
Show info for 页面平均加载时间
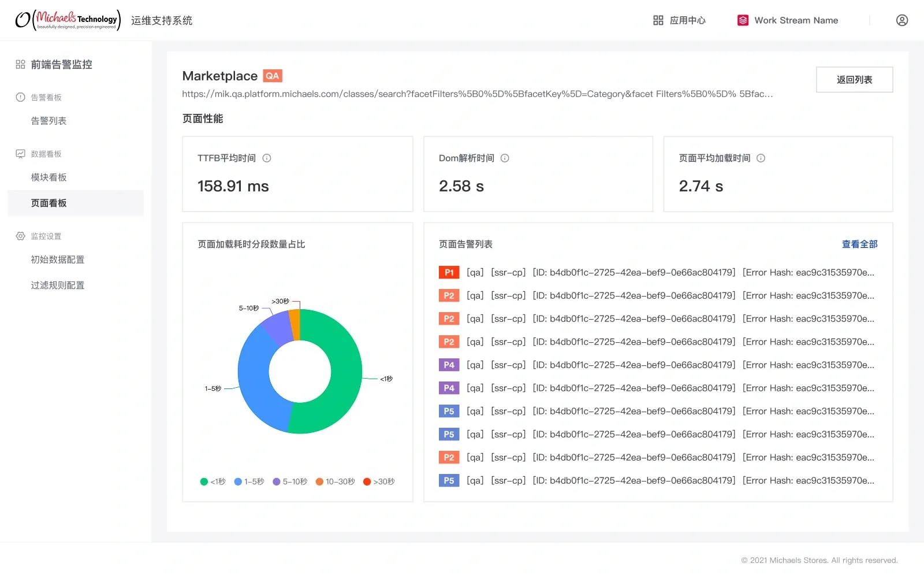point(761,158)
